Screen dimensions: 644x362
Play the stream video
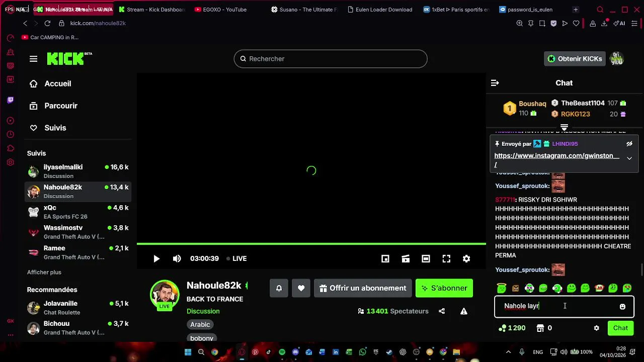[156, 258]
